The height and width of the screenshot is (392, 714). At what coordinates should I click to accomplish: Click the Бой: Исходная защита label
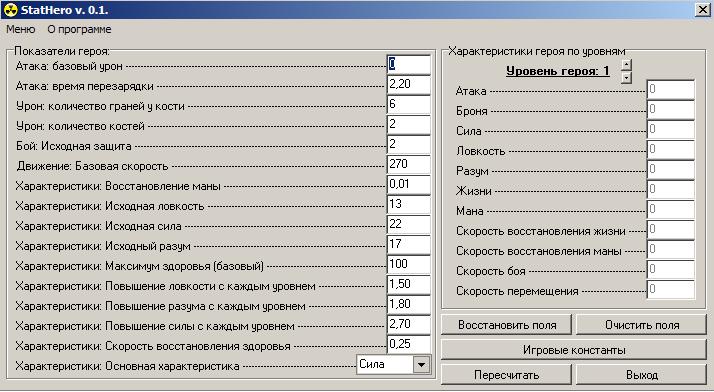[x=73, y=146]
